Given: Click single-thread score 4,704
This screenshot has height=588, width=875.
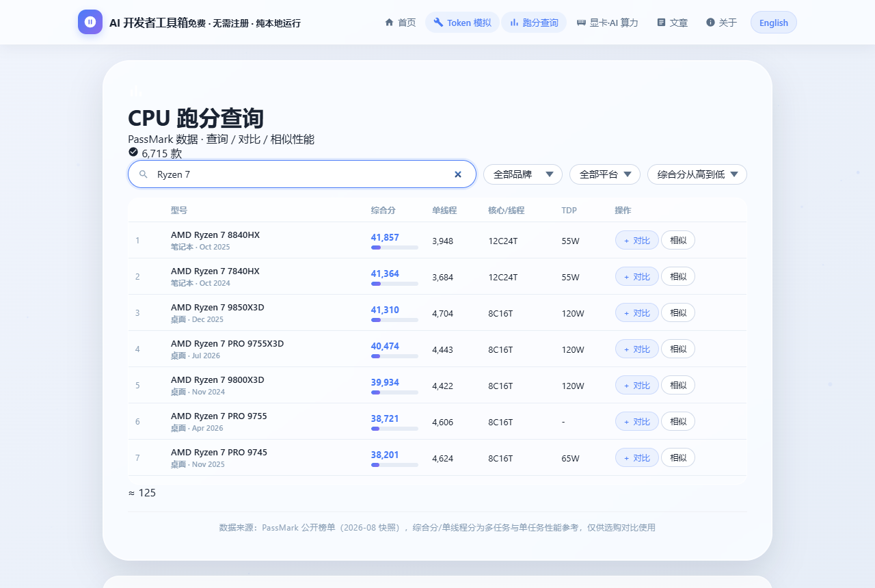Looking at the screenshot, I should (x=442, y=313).
